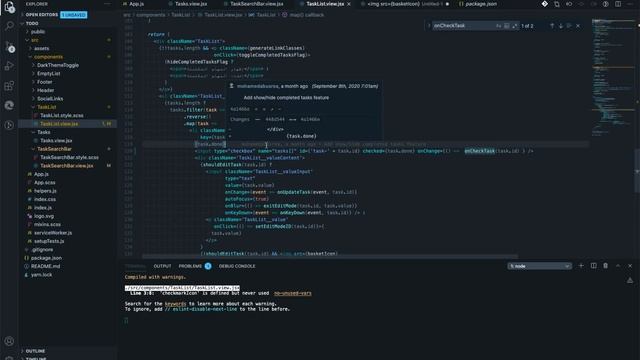
Task: Switch to the Untitled-1 basketIcon tab
Action: pyautogui.click(x=404, y=4)
